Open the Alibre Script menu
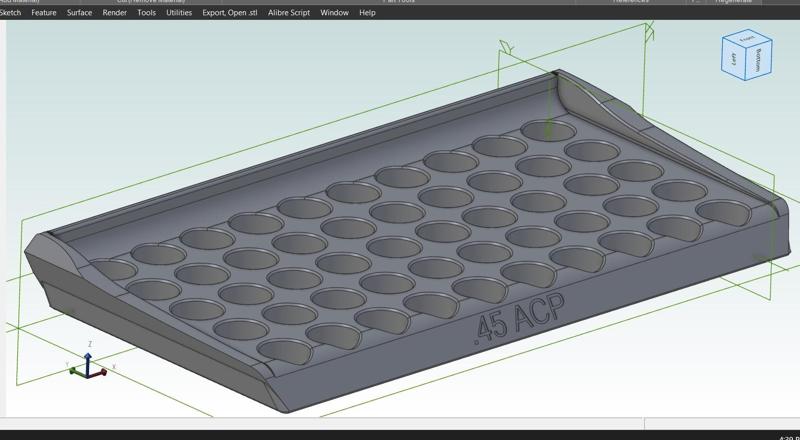Image resolution: width=800 pixels, height=440 pixels. coord(289,13)
